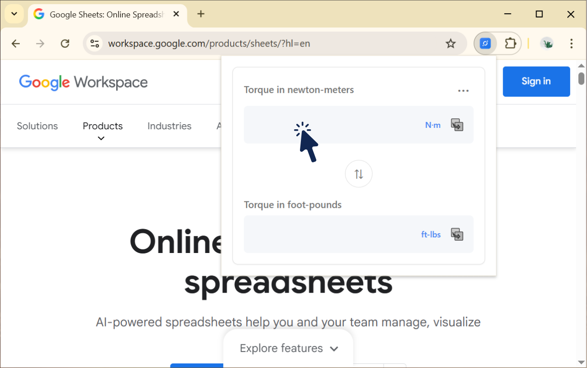
Task: Bookmark this page with the star
Action: click(x=451, y=44)
